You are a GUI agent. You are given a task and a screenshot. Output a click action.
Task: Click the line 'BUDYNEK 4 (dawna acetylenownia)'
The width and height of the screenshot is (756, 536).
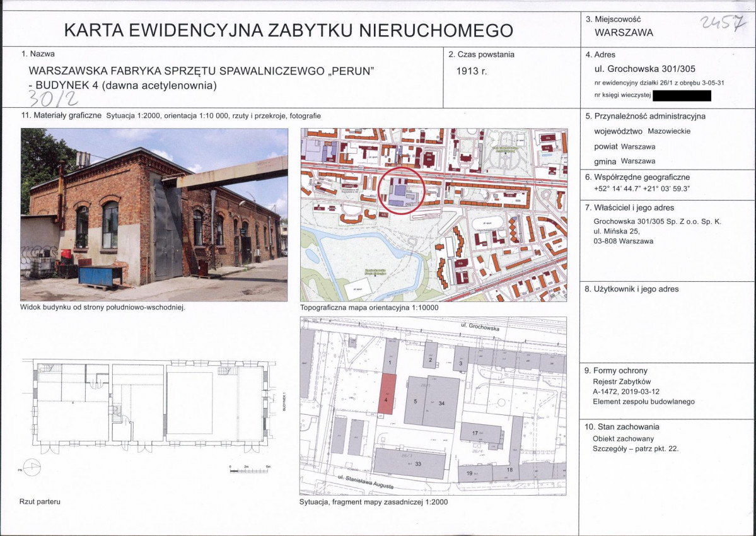(126, 86)
